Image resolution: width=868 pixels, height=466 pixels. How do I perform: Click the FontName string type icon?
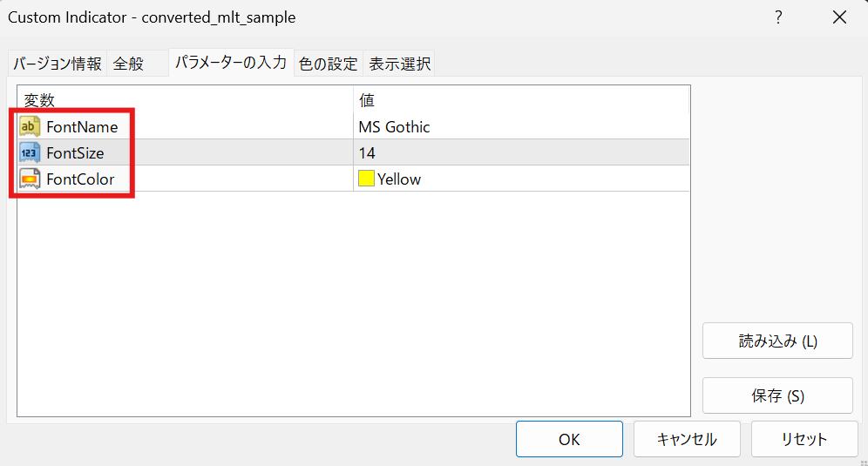click(30, 127)
